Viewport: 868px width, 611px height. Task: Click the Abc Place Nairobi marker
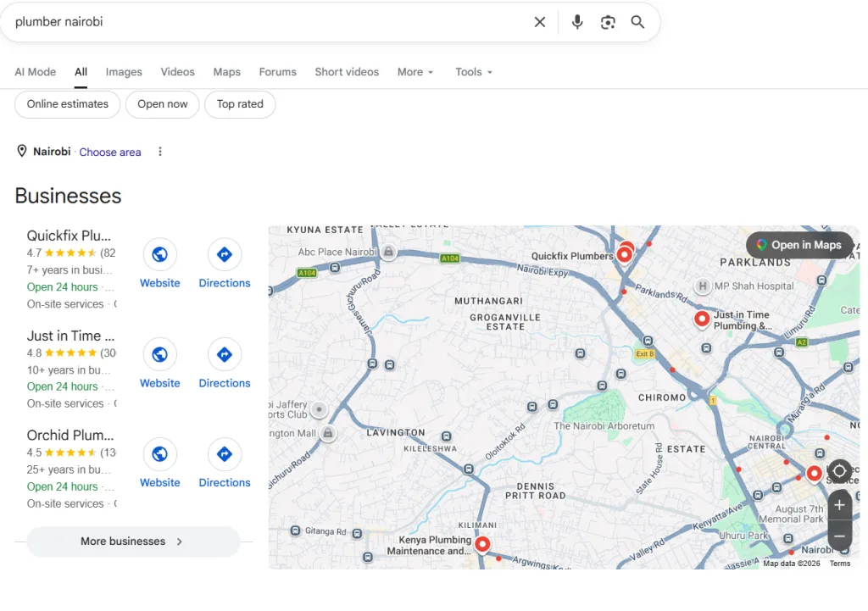pos(388,253)
